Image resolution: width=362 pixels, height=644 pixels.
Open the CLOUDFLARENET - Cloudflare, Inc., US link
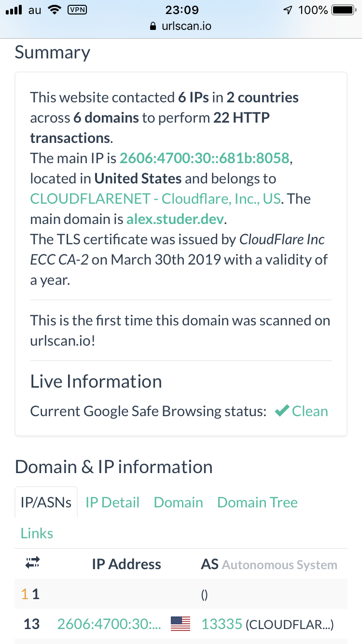tap(155, 198)
